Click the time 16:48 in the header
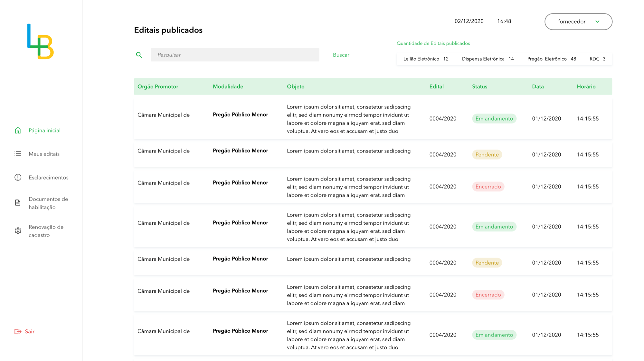Screen dimensions: 644x361 tap(504, 21)
